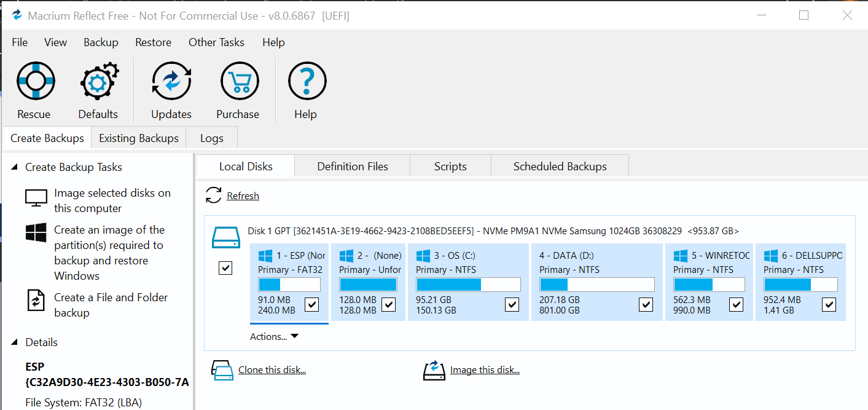Collapse the Details section
The image size is (868, 410).
[x=15, y=342]
